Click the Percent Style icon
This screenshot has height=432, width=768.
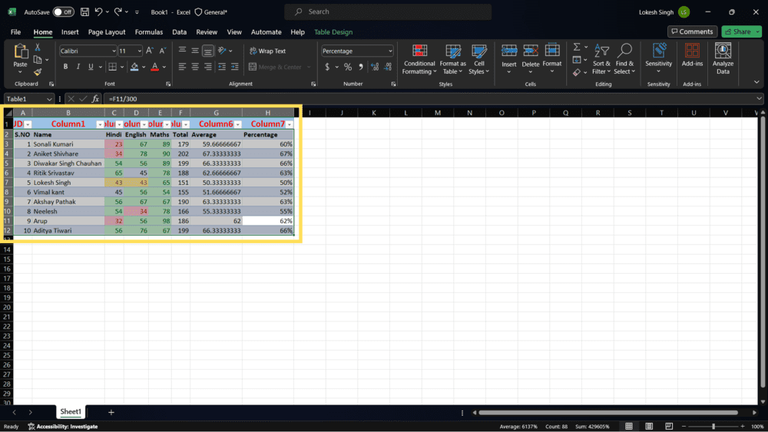[347, 67]
